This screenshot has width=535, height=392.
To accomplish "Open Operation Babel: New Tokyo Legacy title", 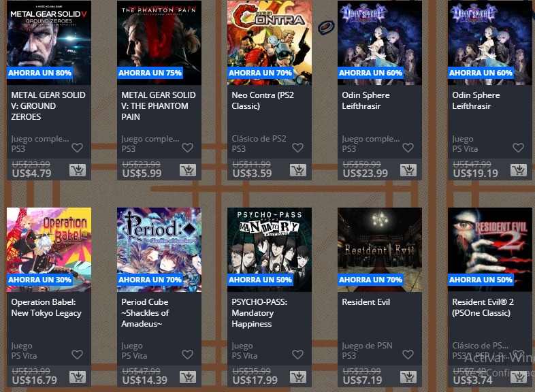I will click(46, 308).
